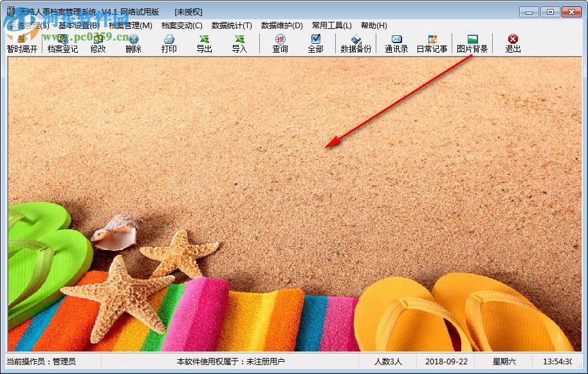
Task: Click the 人数3人 status bar counter
Action: click(x=389, y=361)
